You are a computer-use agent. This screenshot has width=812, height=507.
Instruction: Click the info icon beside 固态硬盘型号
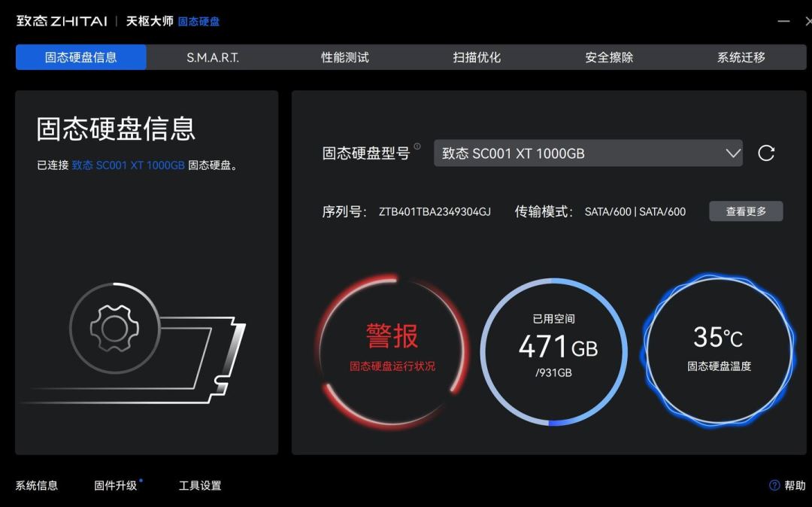coord(417,147)
